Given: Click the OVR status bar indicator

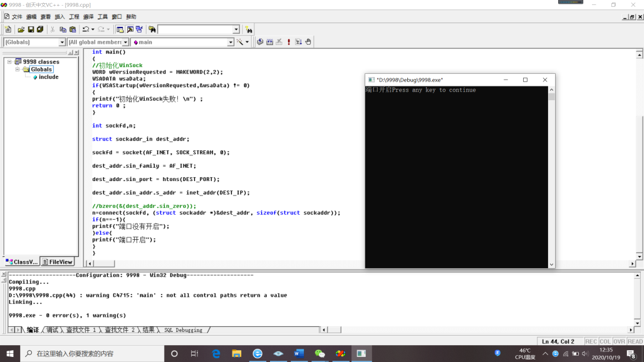Looking at the screenshot, I should coord(619,341).
